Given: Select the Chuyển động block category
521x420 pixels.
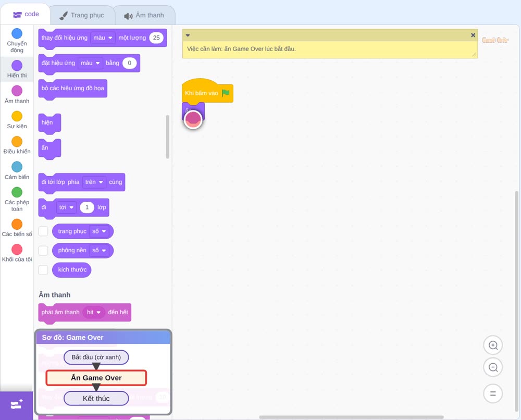Looking at the screenshot, I should [x=17, y=41].
